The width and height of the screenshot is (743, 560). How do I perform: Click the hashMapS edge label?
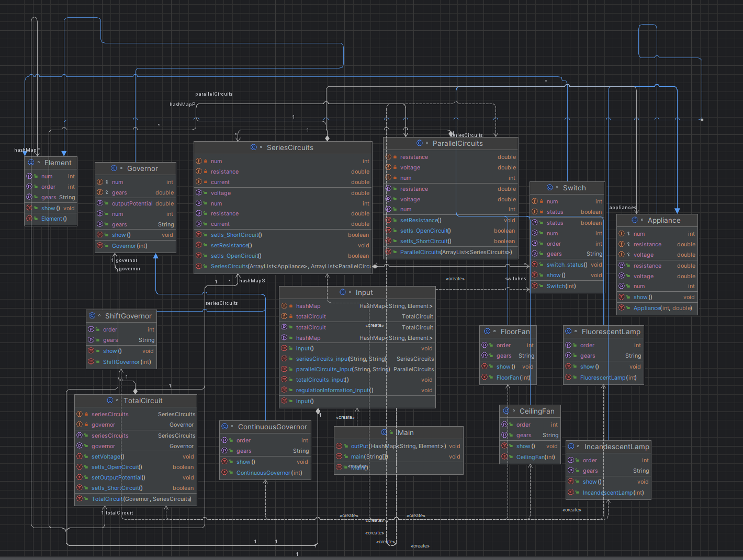(x=252, y=281)
